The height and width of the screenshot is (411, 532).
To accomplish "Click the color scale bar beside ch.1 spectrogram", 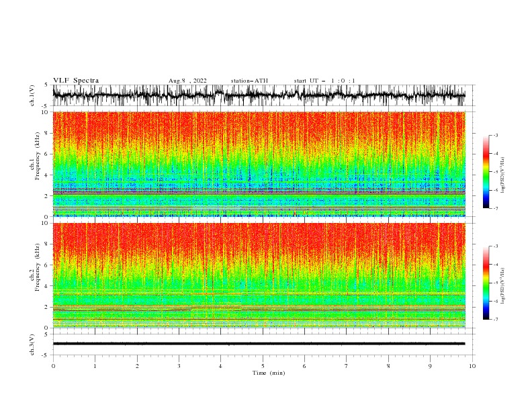I will coord(486,172).
